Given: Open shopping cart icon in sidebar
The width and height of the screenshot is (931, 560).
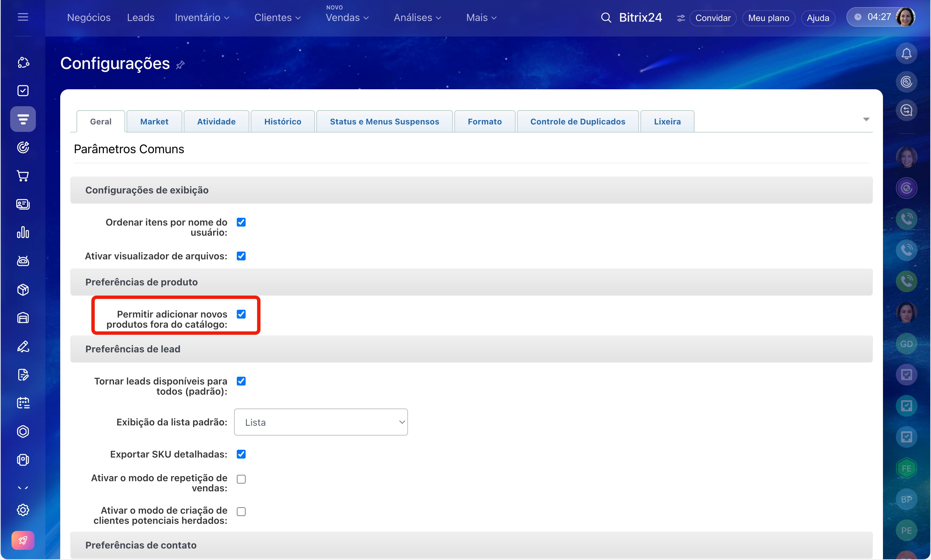Looking at the screenshot, I should tap(23, 176).
